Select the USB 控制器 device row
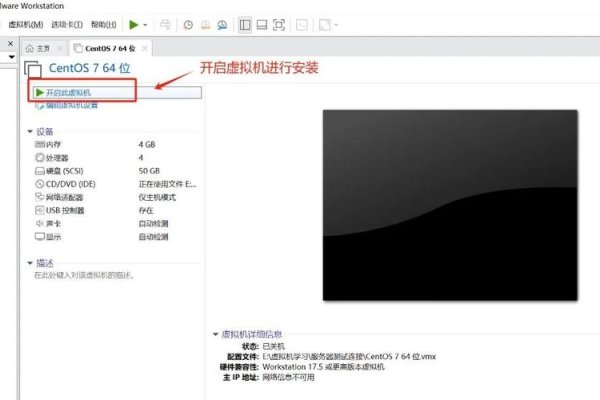This screenshot has width=600, height=400. (x=115, y=211)
